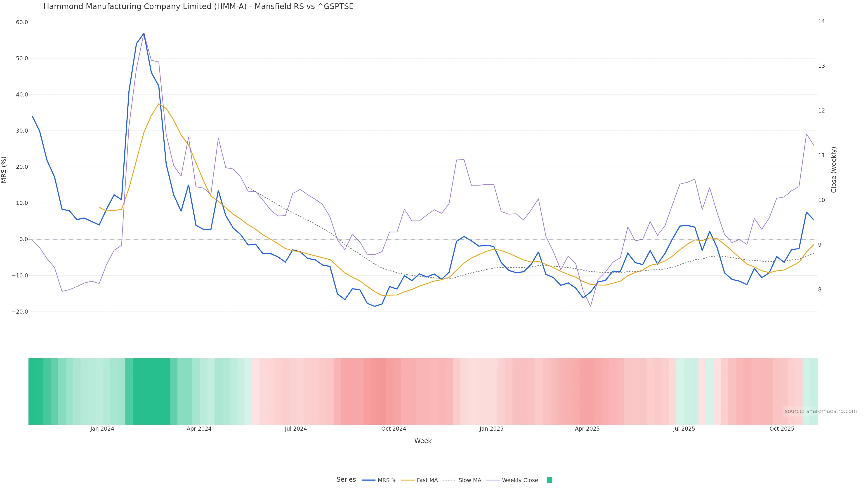Click the blue MRS % legend line icon
The image size is (868, 488).
[x=369, y=480]
